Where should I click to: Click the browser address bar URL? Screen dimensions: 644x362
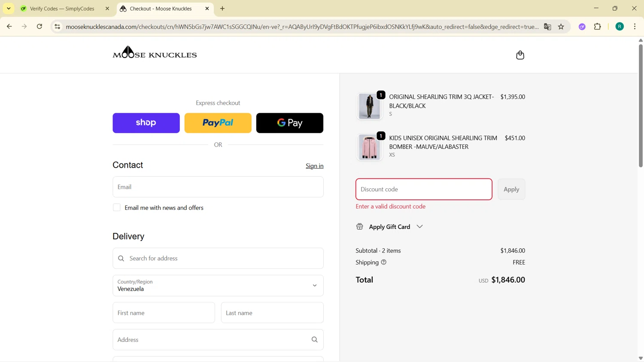pos(302,27)
